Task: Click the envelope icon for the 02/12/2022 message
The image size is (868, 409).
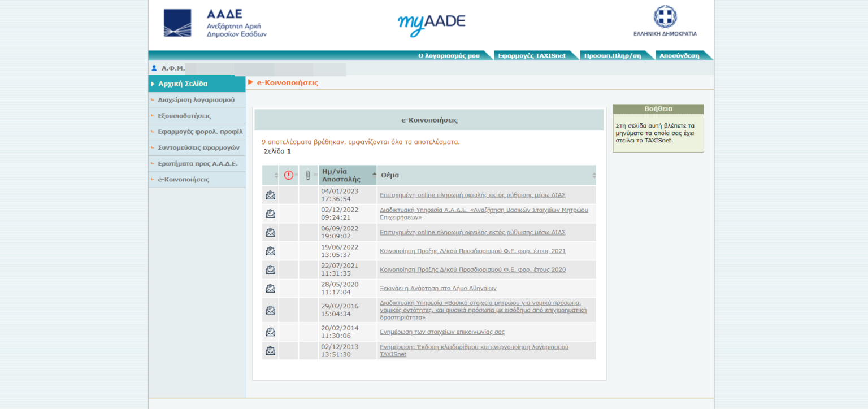Action: pyautogui.click(x=270, y=214)
